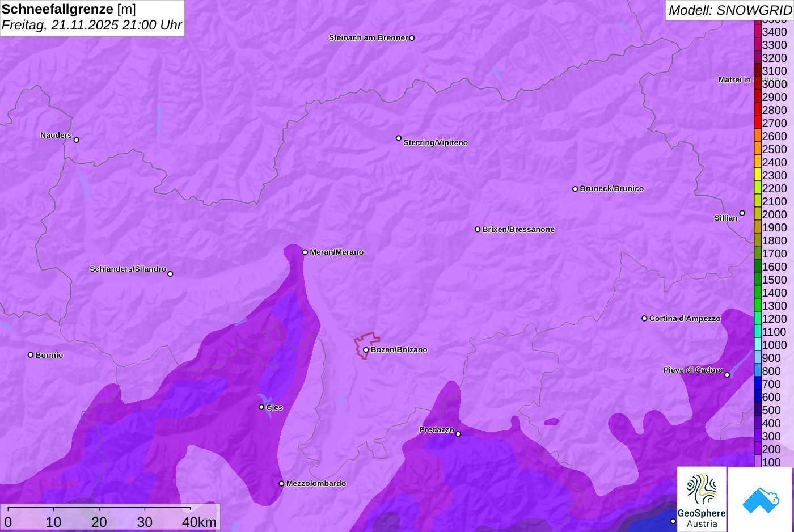
Task: Click the Pieve di Cadore text label
Action: 693,370
